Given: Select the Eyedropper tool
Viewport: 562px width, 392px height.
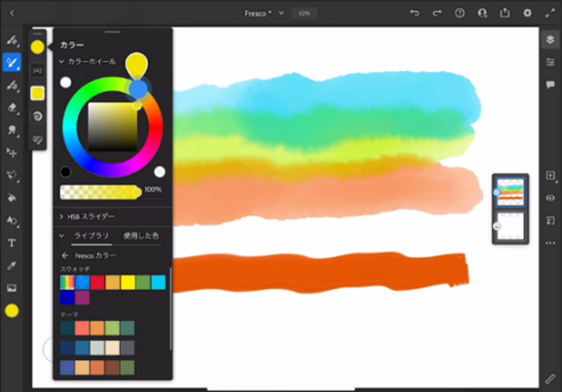Looking at the screenshot, I should click(12, 266).
